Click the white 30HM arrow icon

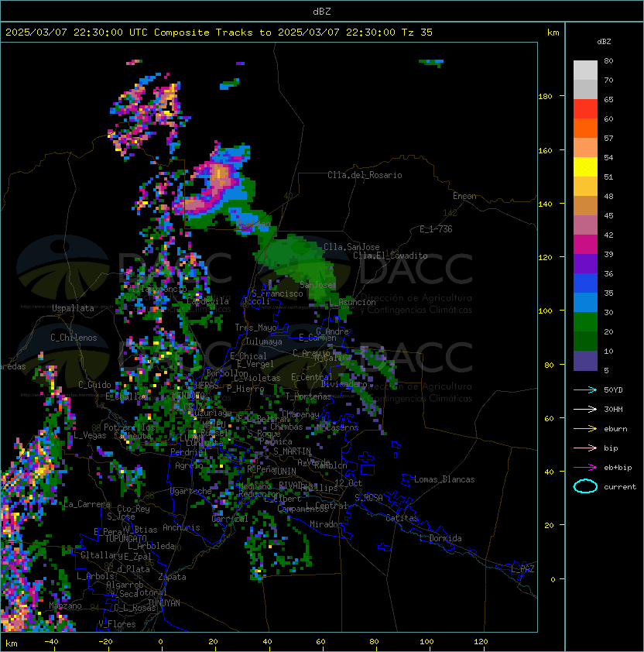click(585, 410)
